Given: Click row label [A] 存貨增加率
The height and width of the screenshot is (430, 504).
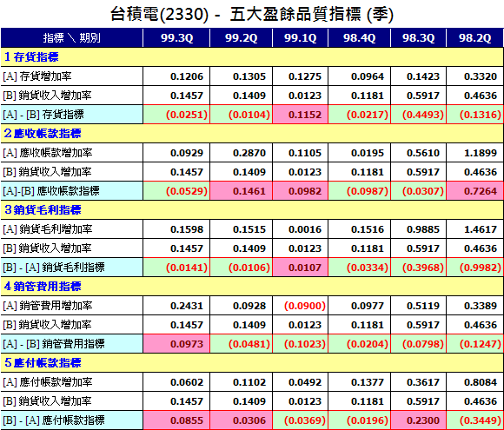Looking at the screenshot, I should [x=37, y=76].
